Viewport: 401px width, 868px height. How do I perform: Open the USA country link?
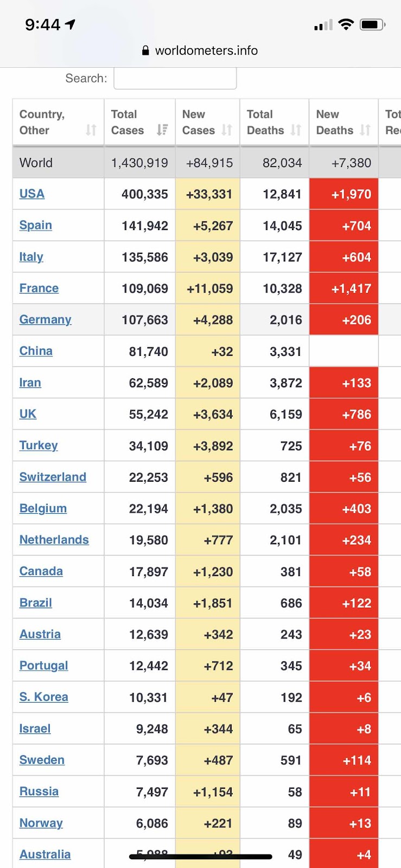[32, 194]
